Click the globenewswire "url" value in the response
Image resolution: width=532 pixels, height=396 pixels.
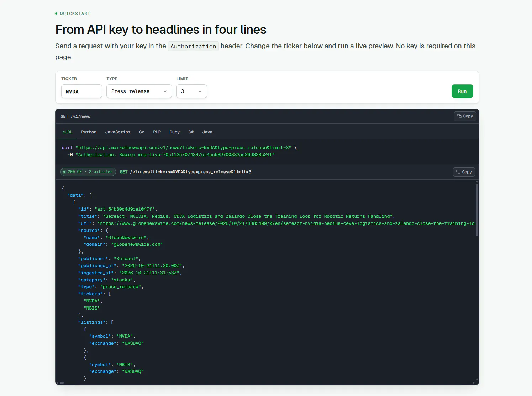[x=286, y=223]
